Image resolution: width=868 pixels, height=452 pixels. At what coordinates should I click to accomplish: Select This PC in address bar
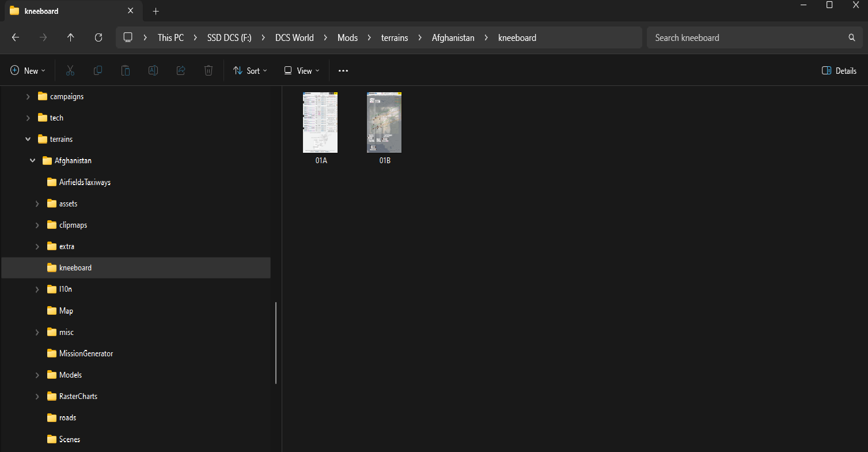point(170,37)
